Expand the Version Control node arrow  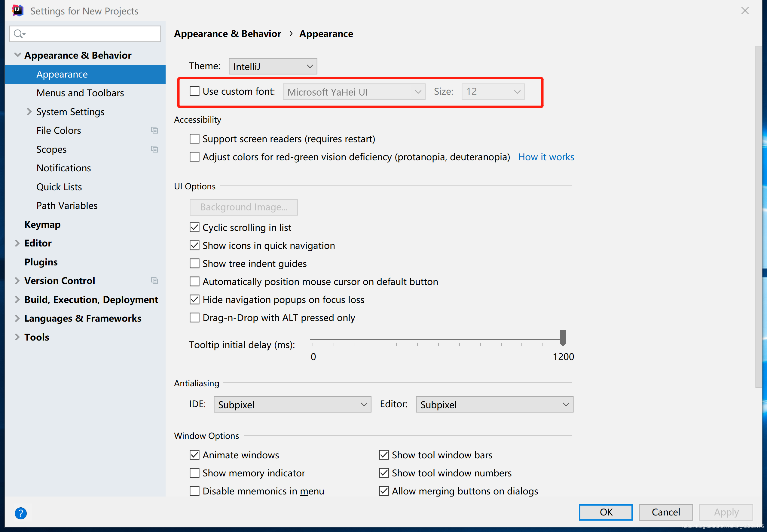tap(17, 280)
